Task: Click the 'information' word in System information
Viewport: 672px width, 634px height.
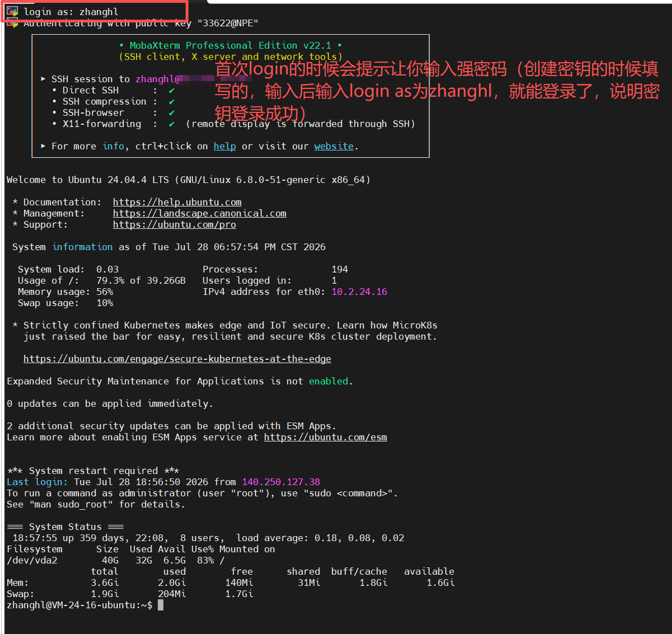Action: click(x=82, y=247)
